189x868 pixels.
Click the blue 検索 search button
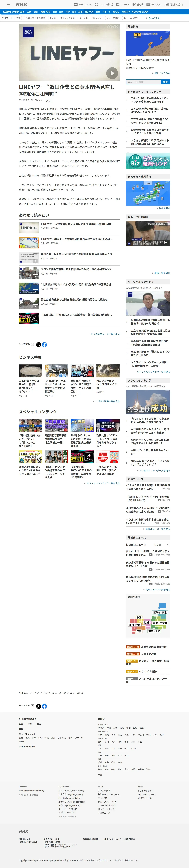tap(165, 82)
